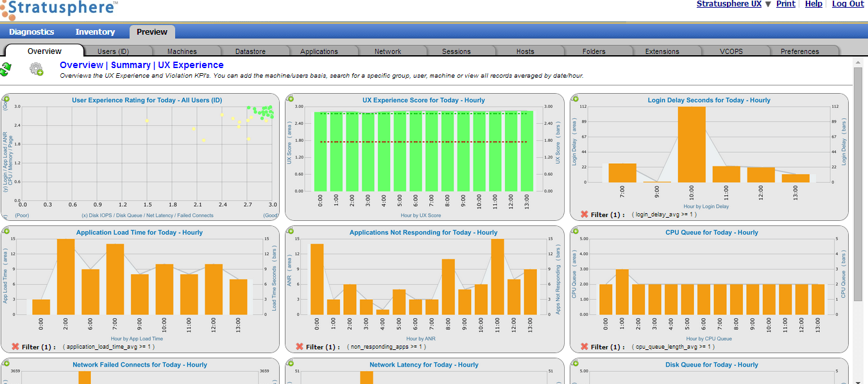The height and width of the screenshot is (384, 868).
Task: Click the Log Out link
Action: (x=847, y=4)
